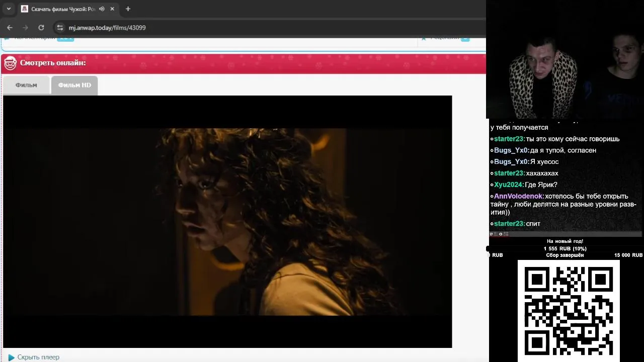Click the username AnnVolodenok in chat
The width and height of the screenshot is (644, 362).
click(x=519, y=196)
